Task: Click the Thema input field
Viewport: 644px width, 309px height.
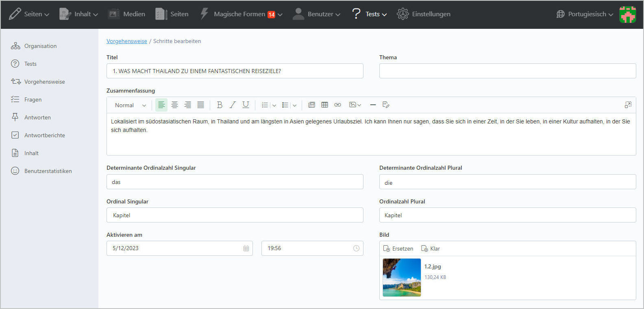Action: pos(507,71)
